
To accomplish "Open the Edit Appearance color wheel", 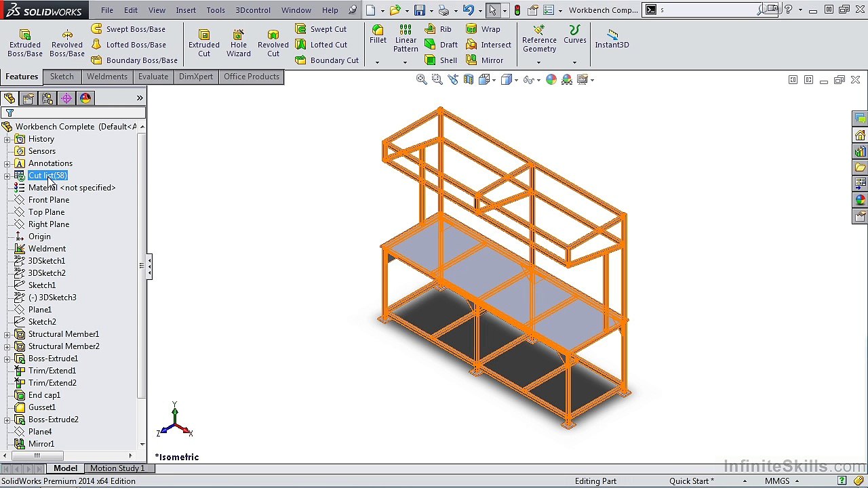I will (x=551, y=80).
